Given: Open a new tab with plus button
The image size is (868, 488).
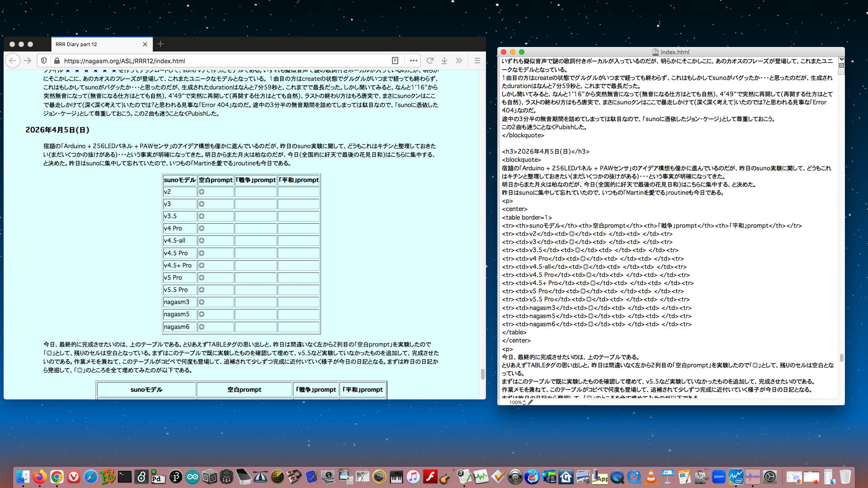Looking at the screenshot, I should [x=160, y=44].
